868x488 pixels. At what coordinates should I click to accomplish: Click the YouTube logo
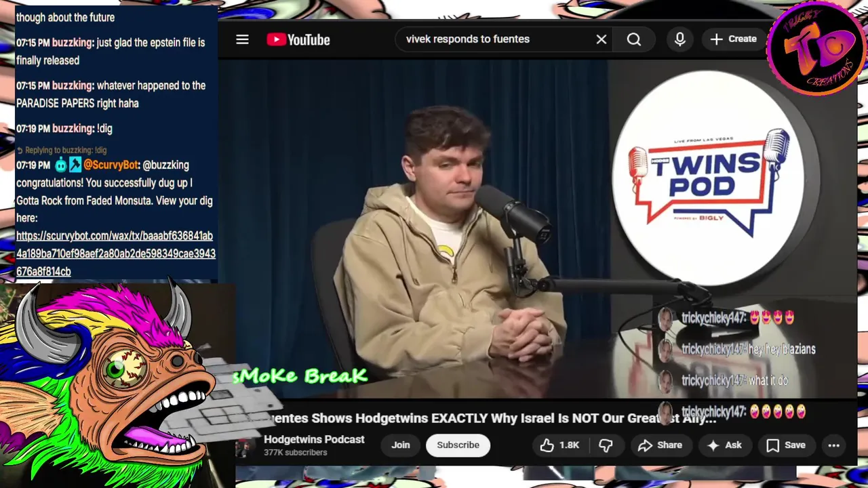tap(298, 39)
